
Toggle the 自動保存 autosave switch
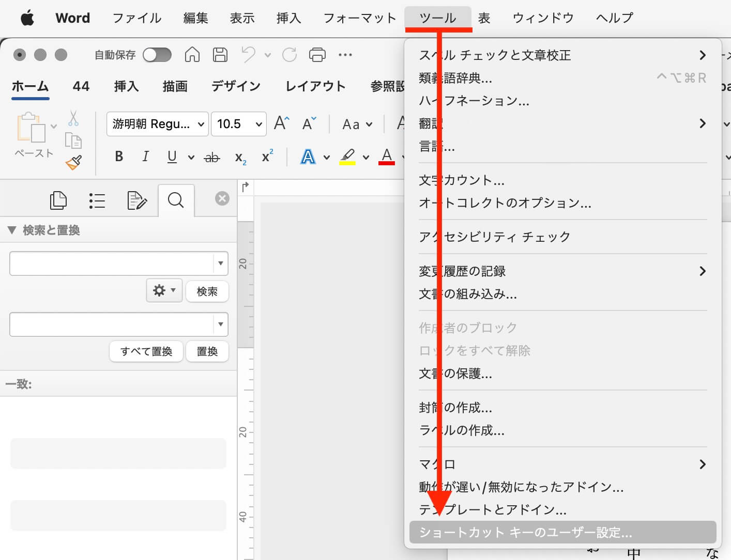[157, 54]
